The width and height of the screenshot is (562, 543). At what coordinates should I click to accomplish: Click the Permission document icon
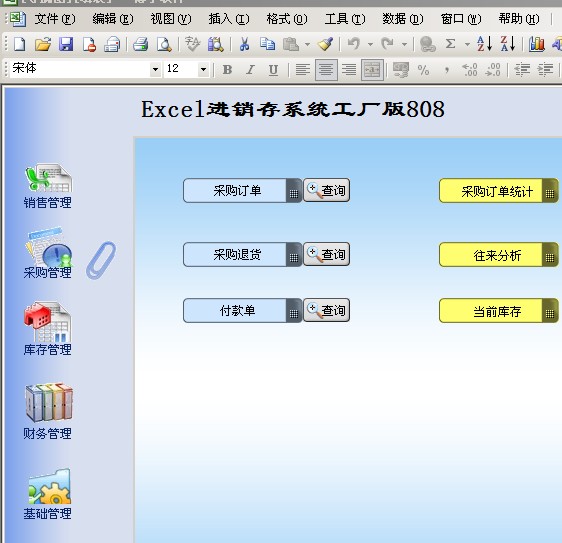(89, 44)
